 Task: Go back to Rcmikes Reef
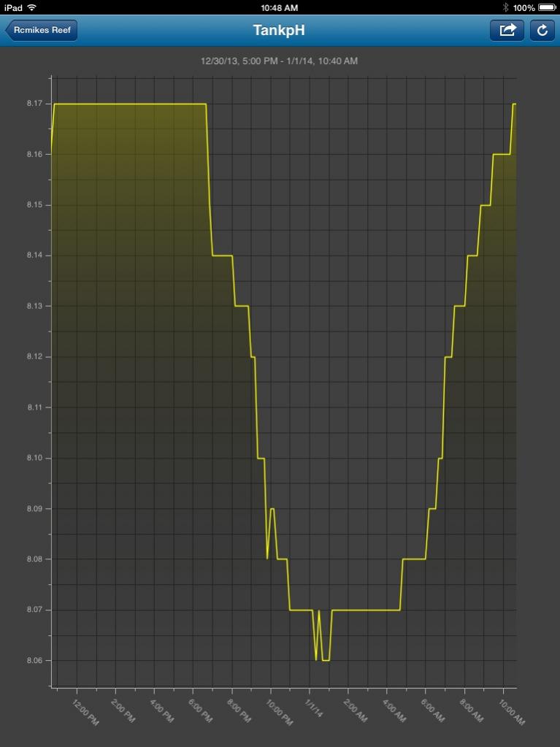click(x=42, y=31)
